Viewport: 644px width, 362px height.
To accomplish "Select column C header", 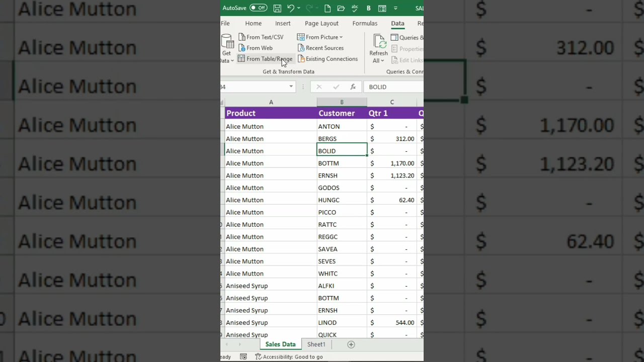I will 392,103.
